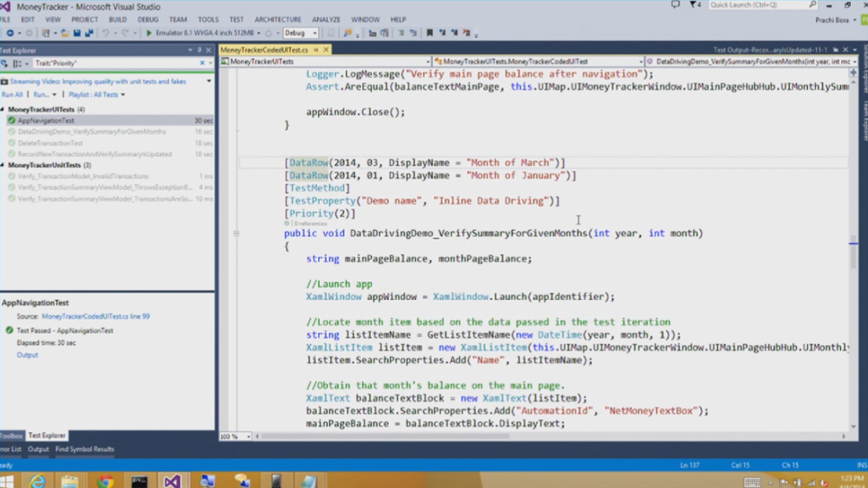The image size is (868, 488).
Task: Click the navigate backward arrow icon
Action: tap(10, 33)
